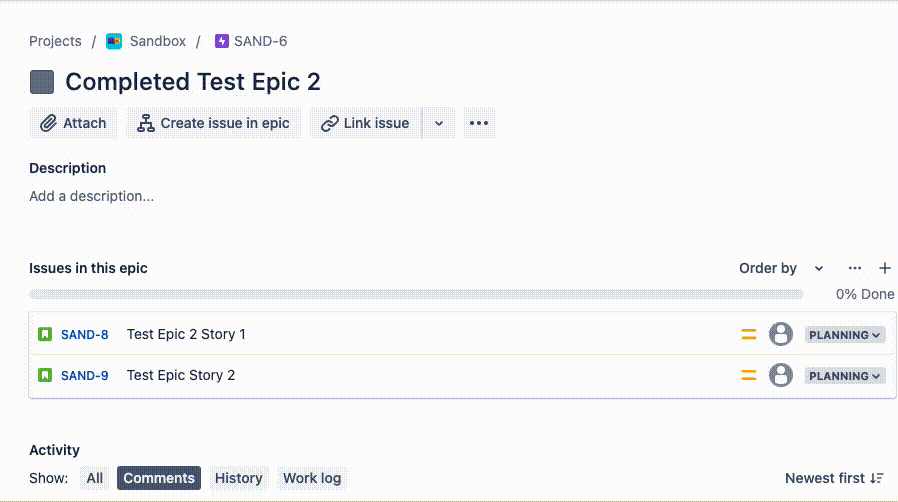
Task: Switch to the History activity tab
Action: 238,478
